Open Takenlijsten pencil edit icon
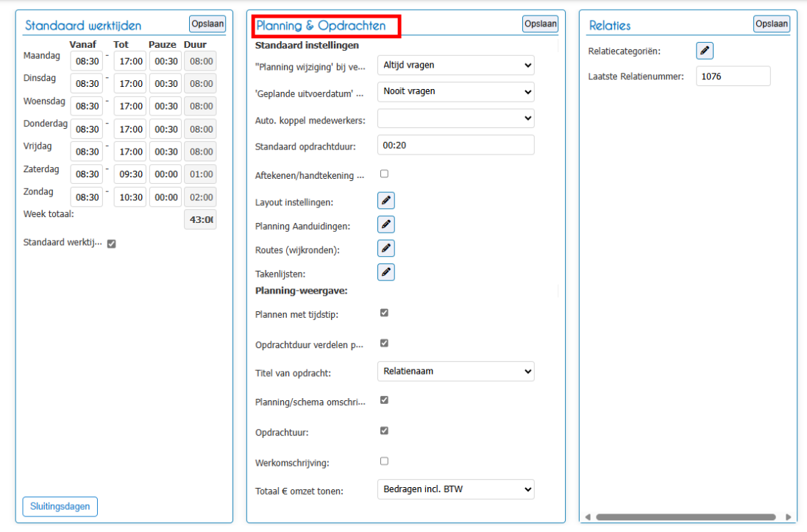This screenshot has width=807, height=532. [386, 272]
